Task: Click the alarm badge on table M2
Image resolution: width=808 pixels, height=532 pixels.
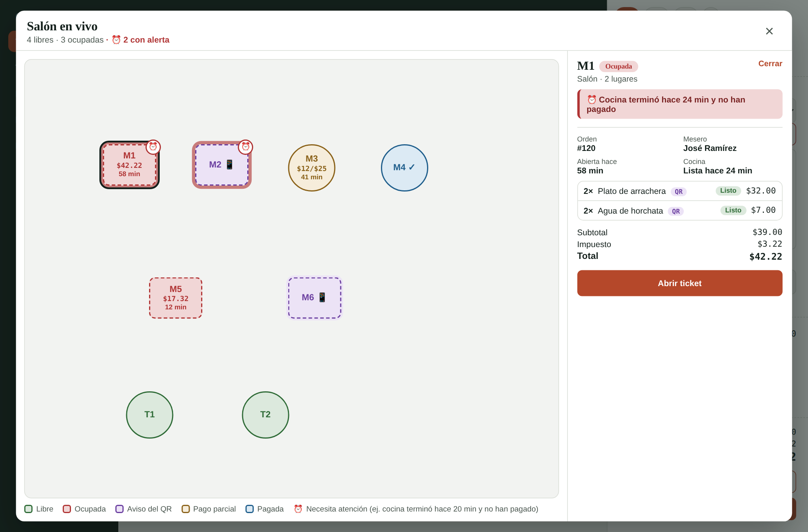Action: pos(246,147)
